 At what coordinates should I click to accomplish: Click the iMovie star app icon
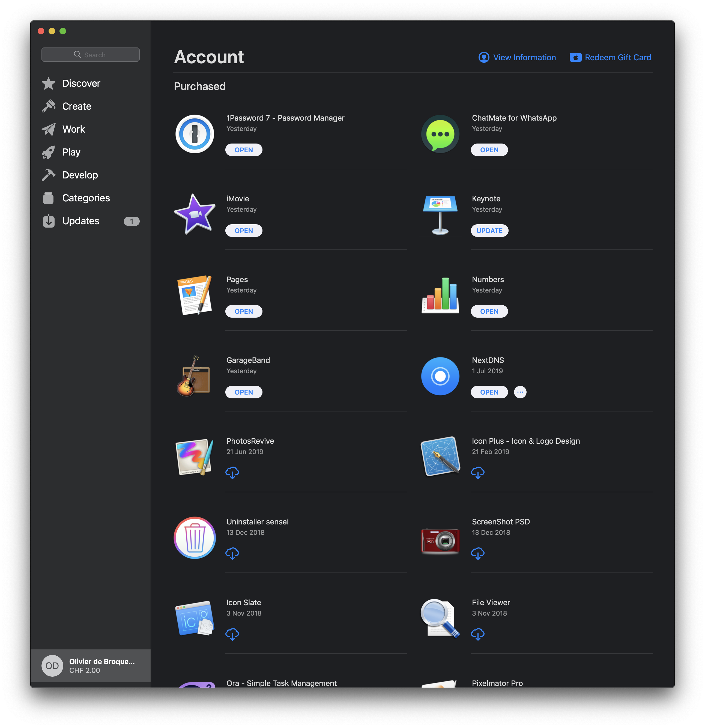(x=195, y=214)
